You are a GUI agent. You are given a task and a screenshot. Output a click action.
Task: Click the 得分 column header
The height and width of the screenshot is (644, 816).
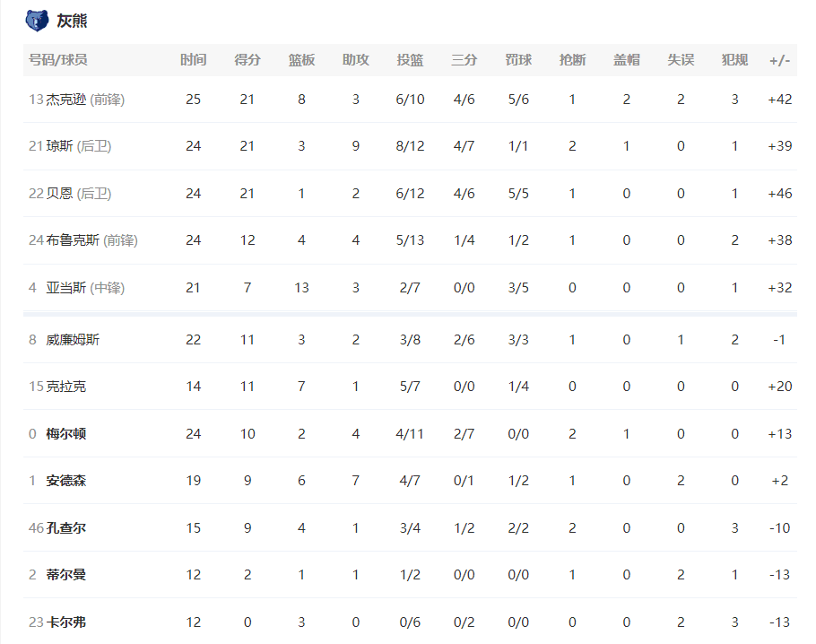(x=247, y=60)
